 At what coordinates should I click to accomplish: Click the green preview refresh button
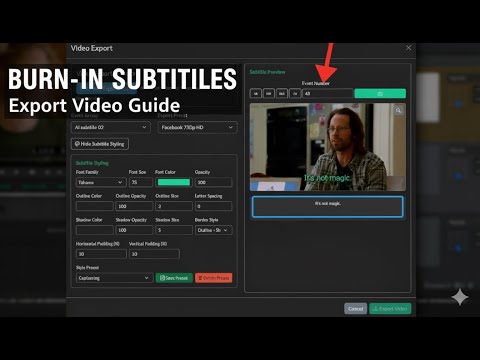point(380,94)
